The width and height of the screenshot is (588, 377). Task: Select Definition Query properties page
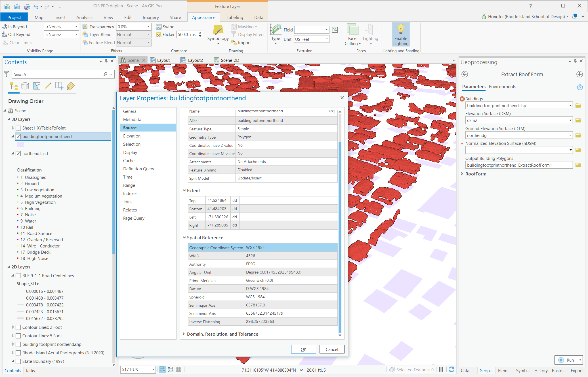point(138,169)
